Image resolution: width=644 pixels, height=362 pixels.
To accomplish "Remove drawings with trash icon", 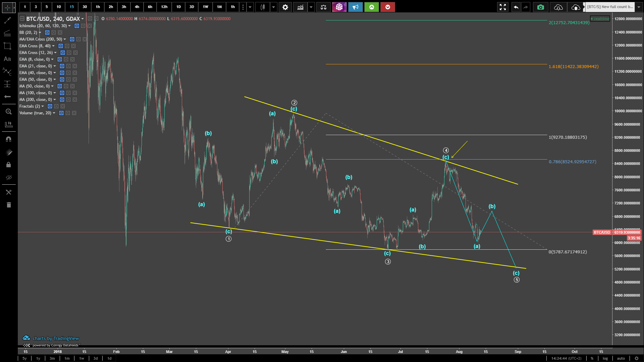I will point(9,205).
